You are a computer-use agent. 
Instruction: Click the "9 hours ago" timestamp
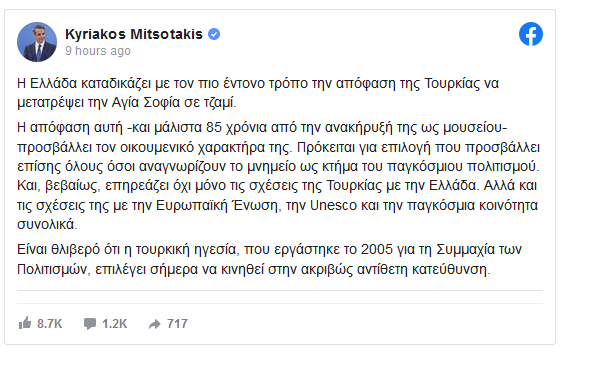coord(98,51)
